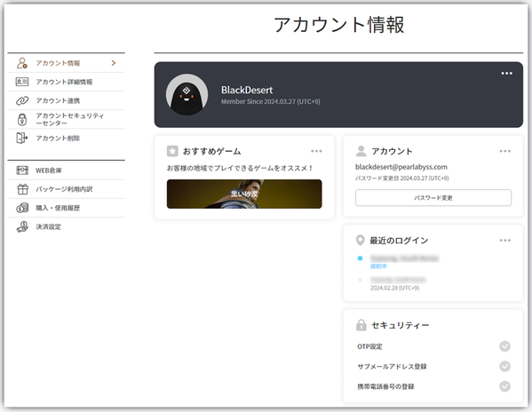Screen dimensions: 532x412
Task: Open the 最近のログイン card three-dot menu
Action: pos(505,241)
